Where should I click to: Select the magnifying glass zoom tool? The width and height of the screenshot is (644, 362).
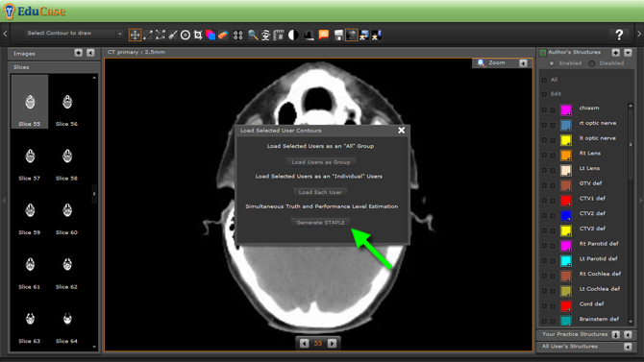pos(253,35)
